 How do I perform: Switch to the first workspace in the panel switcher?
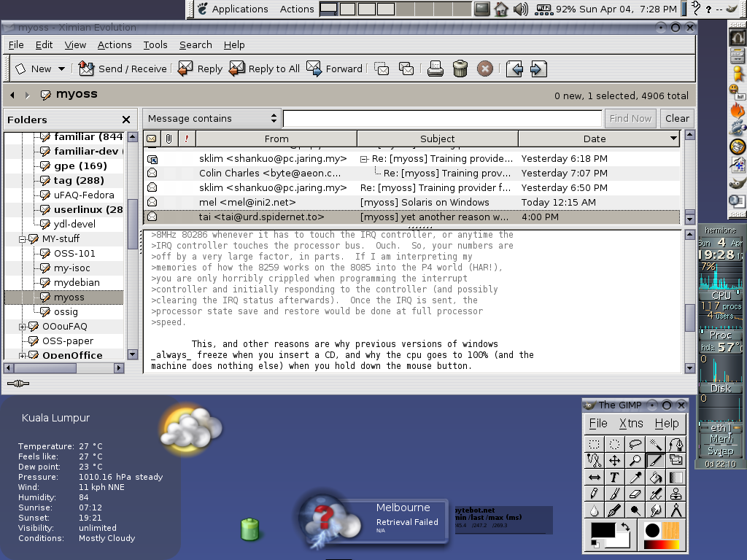point(328,9)
